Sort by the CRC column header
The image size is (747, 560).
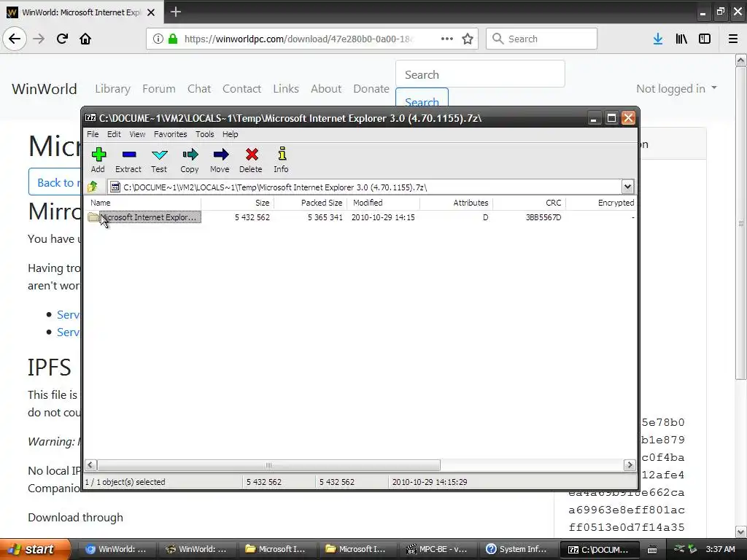[x=530, y=203]
